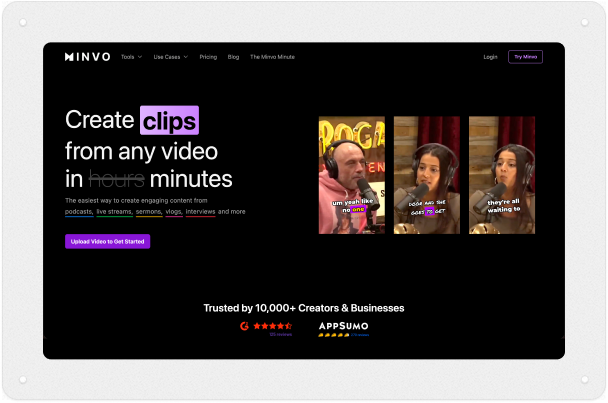Image resolution: width=608 pixels, height=403 pixels.
Task: Click the underlined sermons link
Action: click(x=150, y=212)
